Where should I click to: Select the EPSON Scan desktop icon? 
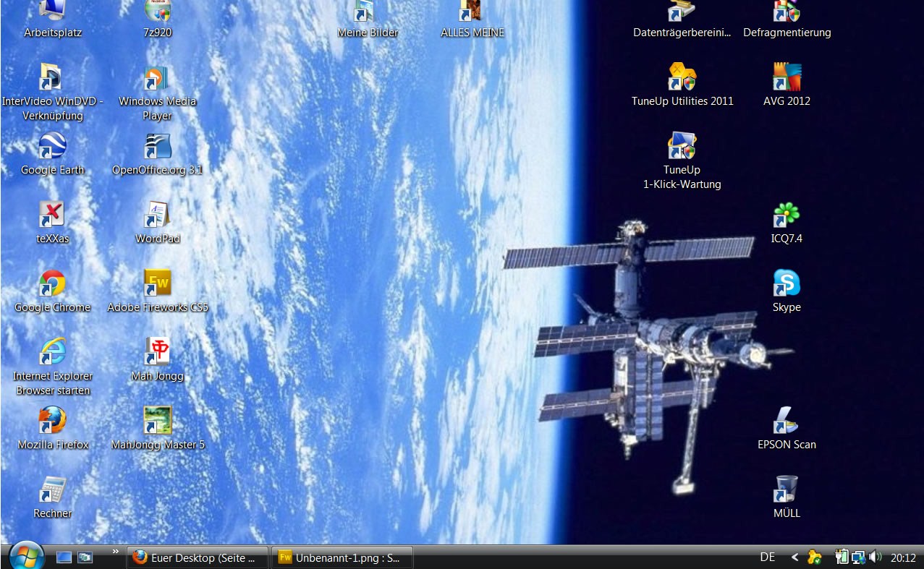[787, 420]
